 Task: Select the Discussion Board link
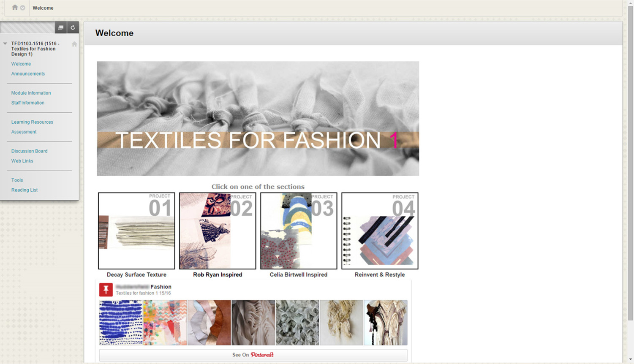pyautogui.click(x=29, y=151)
